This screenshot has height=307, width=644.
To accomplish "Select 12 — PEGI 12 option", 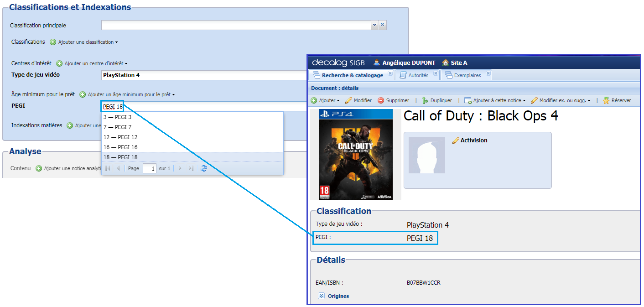I will (120, 137).
